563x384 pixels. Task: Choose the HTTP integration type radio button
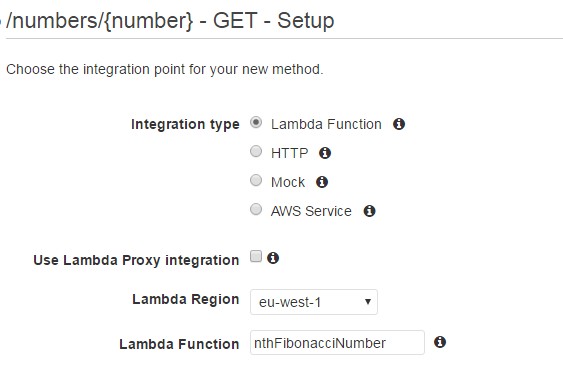(x=256, y=151)
